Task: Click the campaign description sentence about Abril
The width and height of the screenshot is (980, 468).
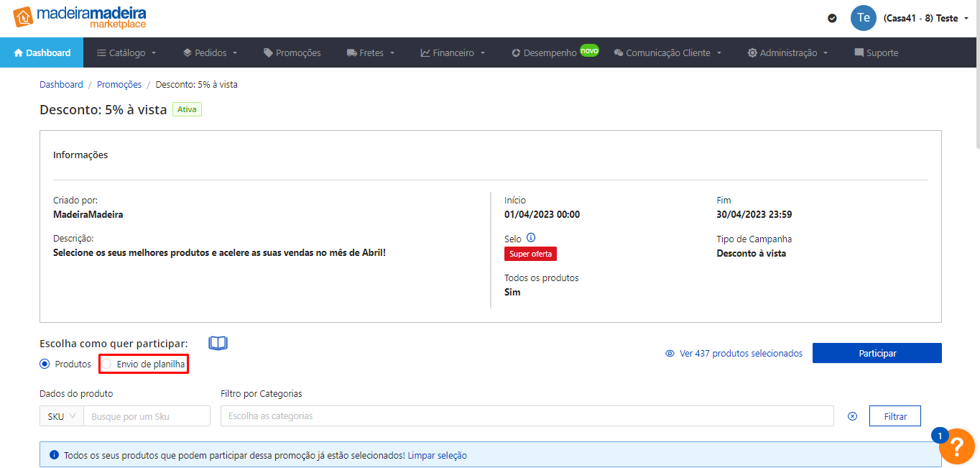Action: coord(220,252)
